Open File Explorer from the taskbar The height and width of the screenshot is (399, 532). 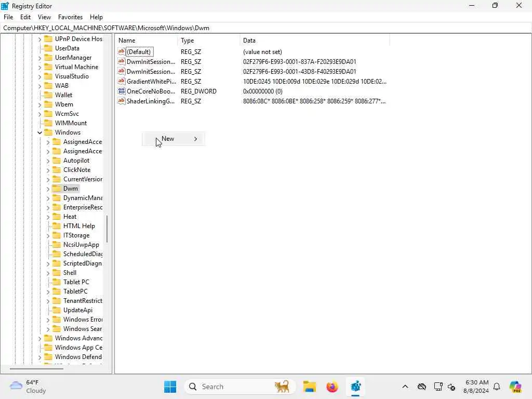[x=310, y=387]
